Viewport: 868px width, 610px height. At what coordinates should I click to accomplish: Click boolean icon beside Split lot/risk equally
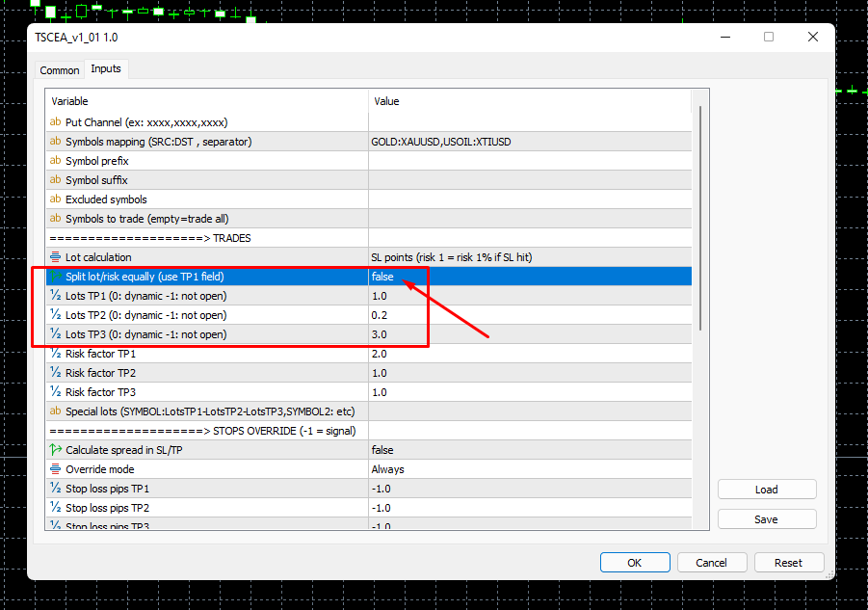[55, 277]
